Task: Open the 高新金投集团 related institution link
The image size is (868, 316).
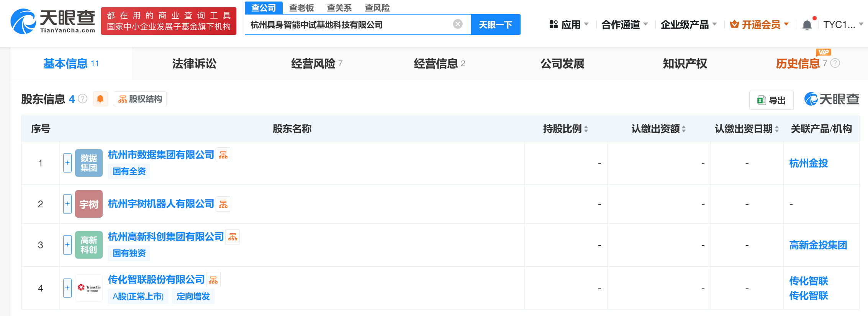Action: (x=818, y=245)
